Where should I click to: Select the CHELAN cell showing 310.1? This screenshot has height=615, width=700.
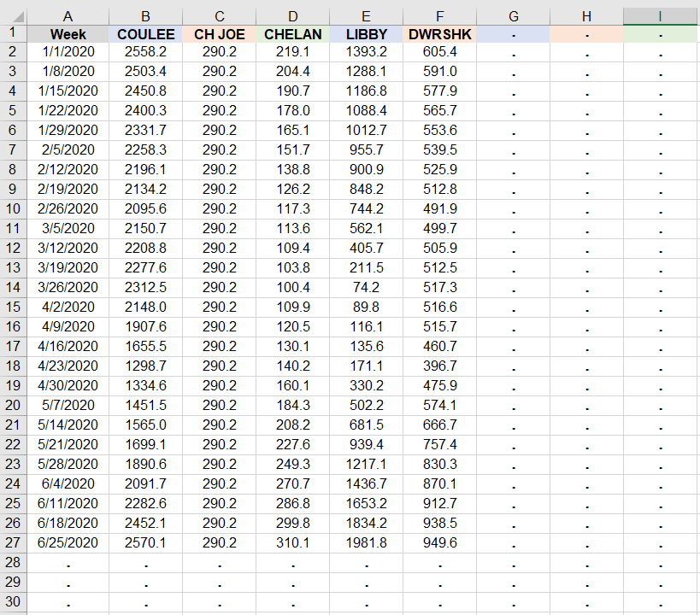pyautogui.click(x=293, y=542)
